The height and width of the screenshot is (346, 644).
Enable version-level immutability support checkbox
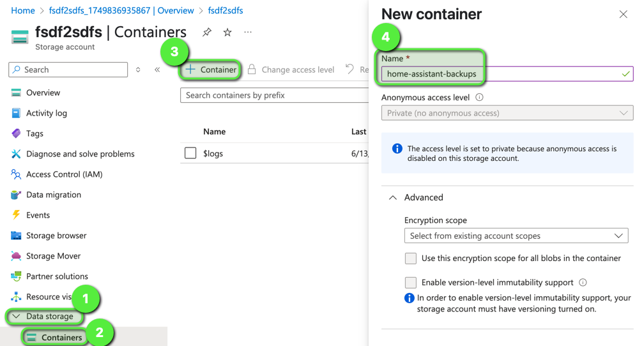point(411,282)
